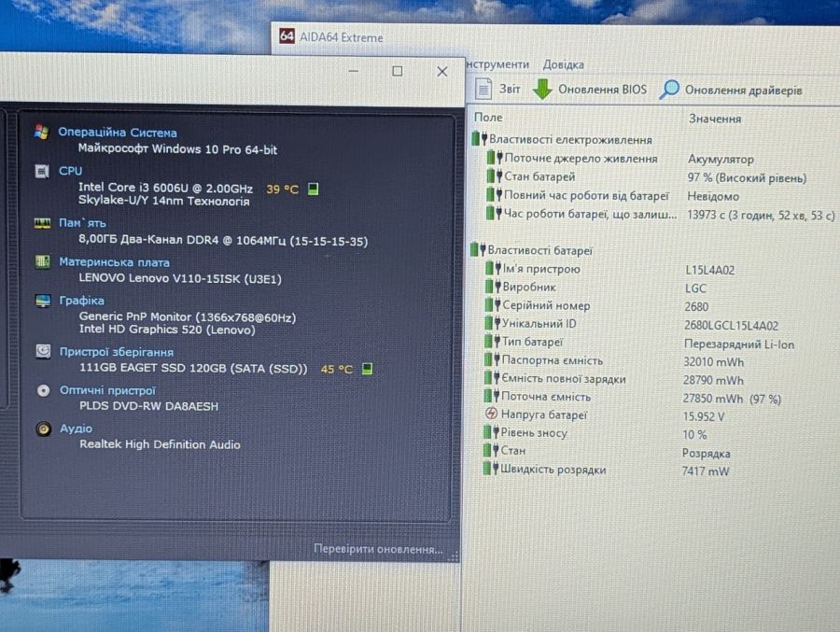
Task: Click the Серійний номер row icon
Action: [x=492, y=305]
